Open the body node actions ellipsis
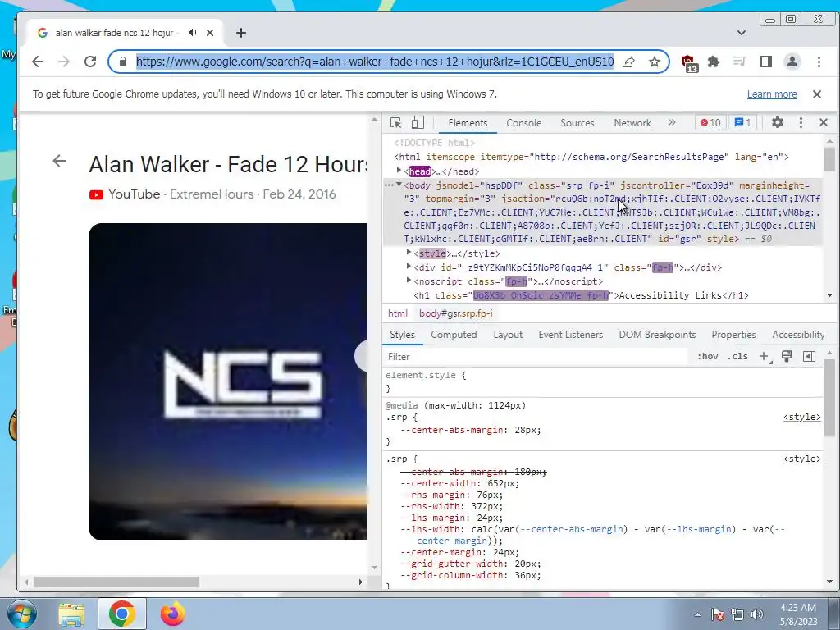840x630 pixels. [x=390, y=185]
